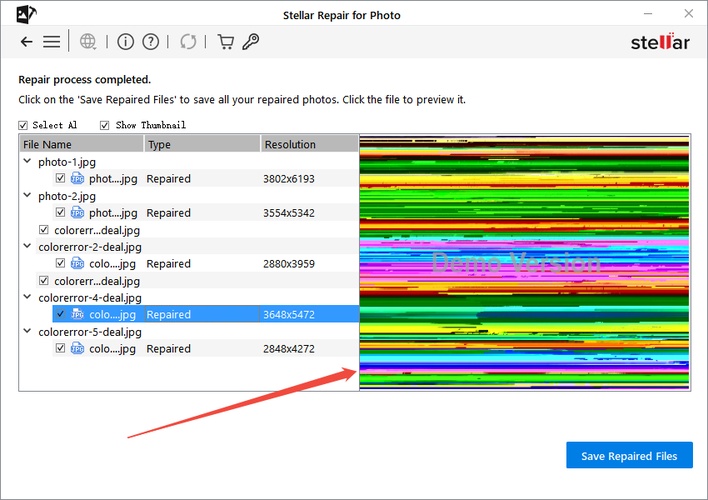Uncheck the 3802x6193 repaired file checkbox

(x=61, y=178)
